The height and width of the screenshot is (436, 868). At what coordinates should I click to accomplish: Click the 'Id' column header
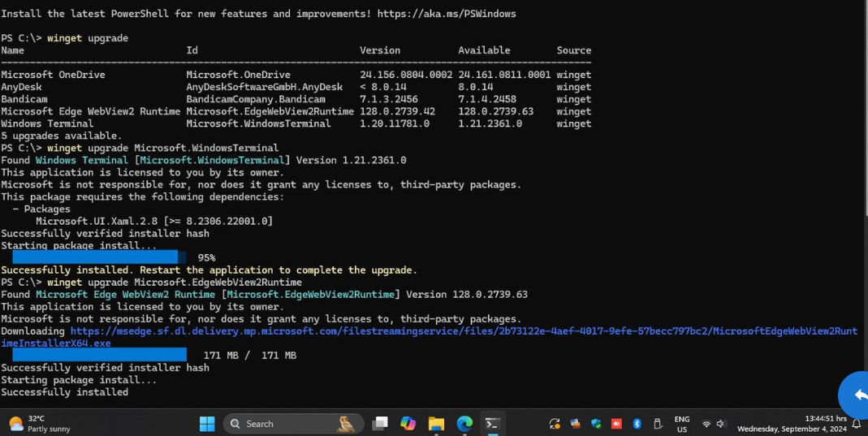pyautogui.click(x=192, y=50)
